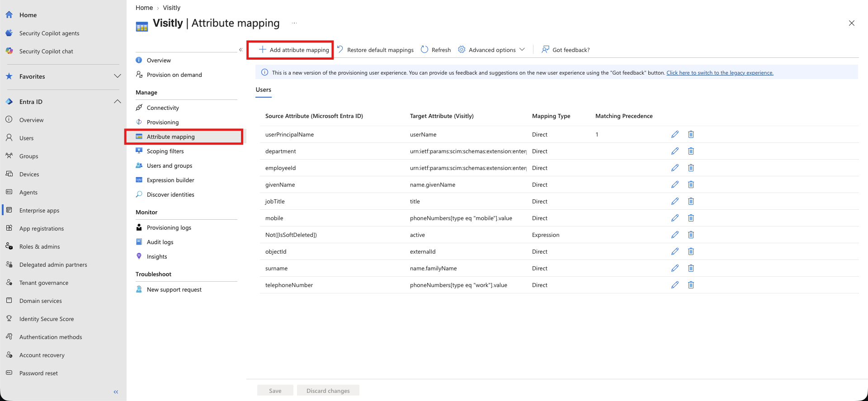Create a New support request
Screen dimensions: 868x401
point(174,289)
